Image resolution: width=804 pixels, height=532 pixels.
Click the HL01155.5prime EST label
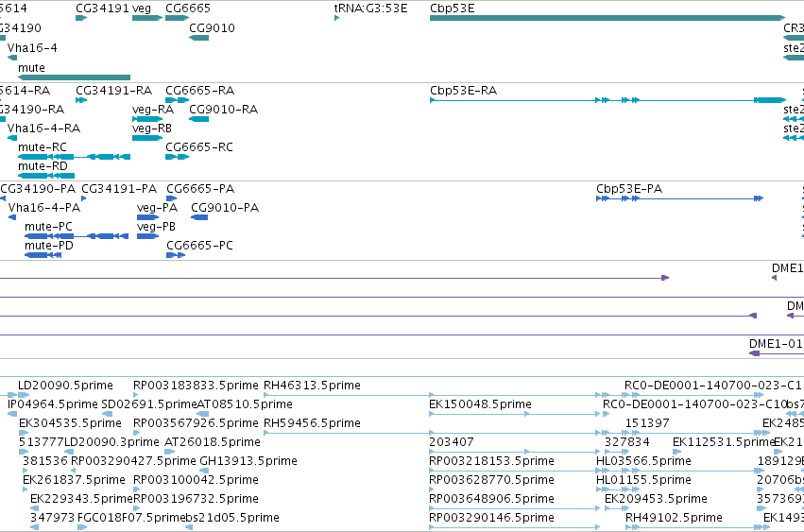pos(643,480)
